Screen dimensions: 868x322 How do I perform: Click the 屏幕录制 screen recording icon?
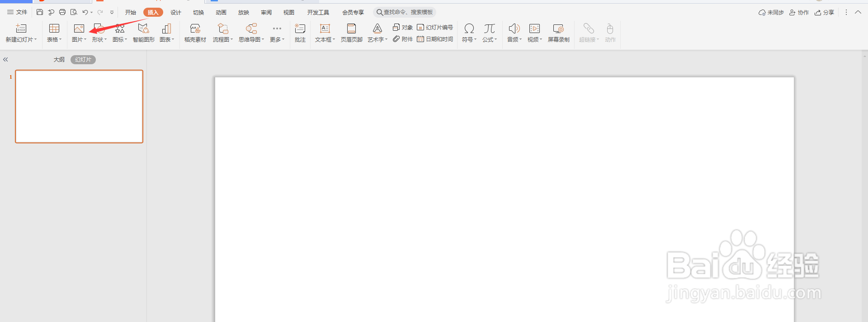(x=558, y=28)
